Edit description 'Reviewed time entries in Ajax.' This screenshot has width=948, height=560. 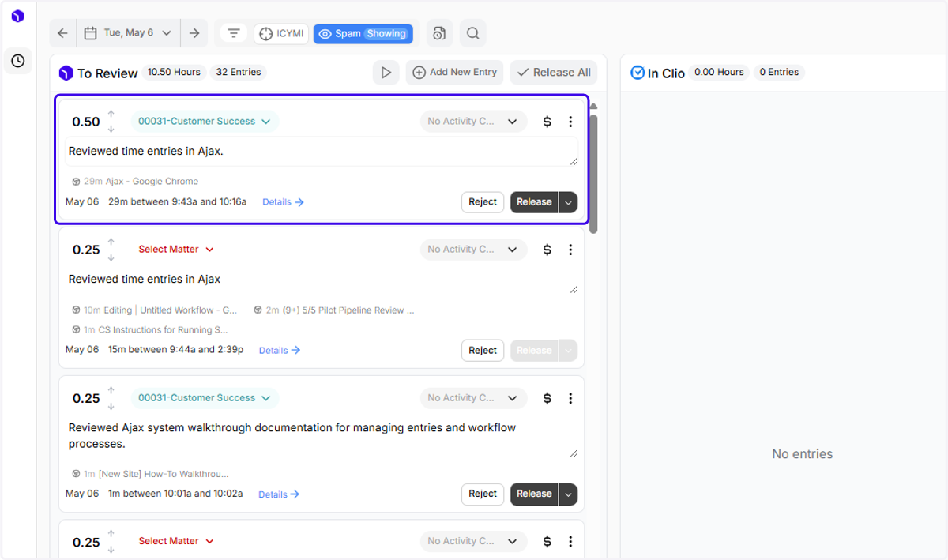(321, 152)
